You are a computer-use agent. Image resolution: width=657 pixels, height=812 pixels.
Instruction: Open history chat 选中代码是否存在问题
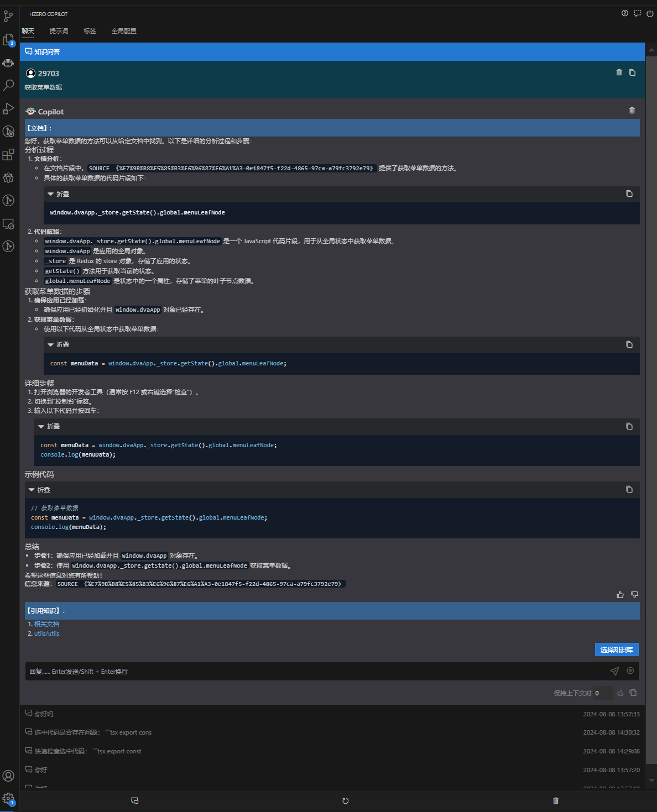point(332,732)
